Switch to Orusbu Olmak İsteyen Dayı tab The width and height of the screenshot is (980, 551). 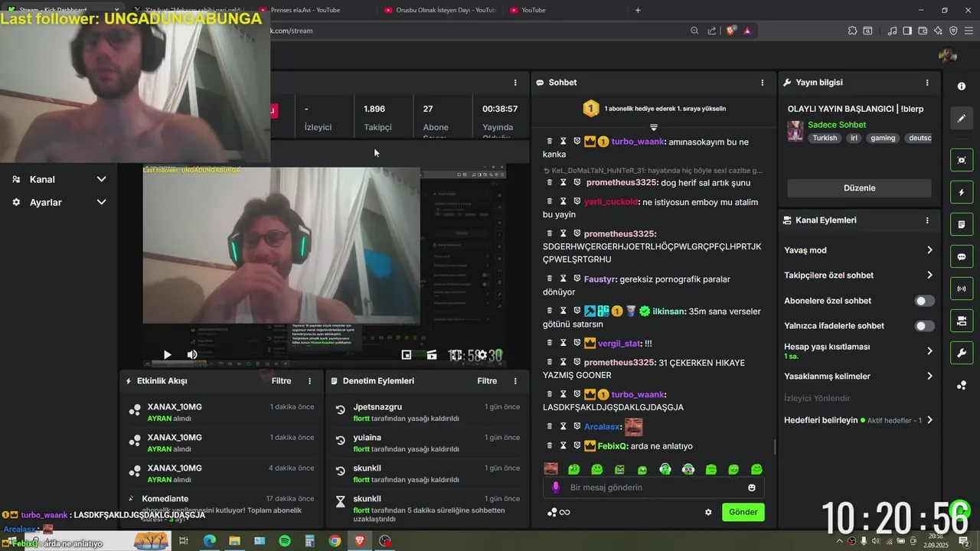440,10
